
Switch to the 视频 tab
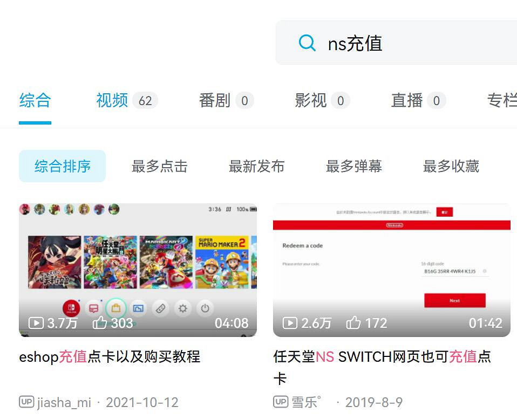pos(111,100)
